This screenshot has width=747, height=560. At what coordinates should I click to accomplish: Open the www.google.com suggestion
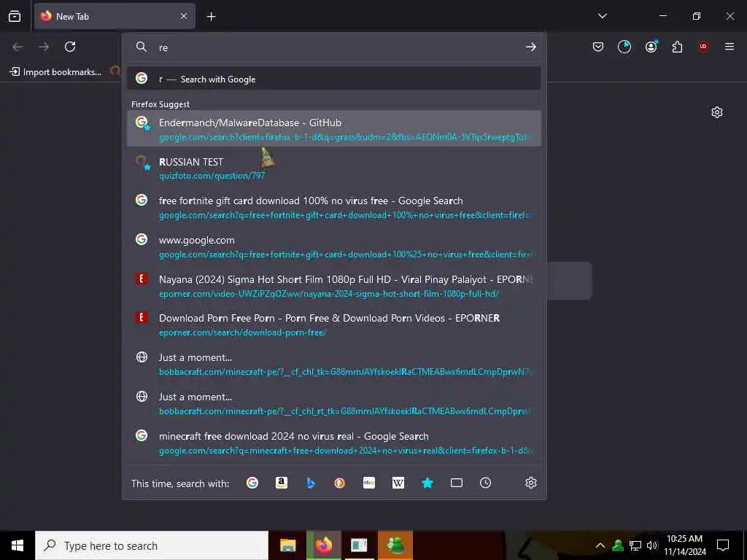click(x=334, y=246)
